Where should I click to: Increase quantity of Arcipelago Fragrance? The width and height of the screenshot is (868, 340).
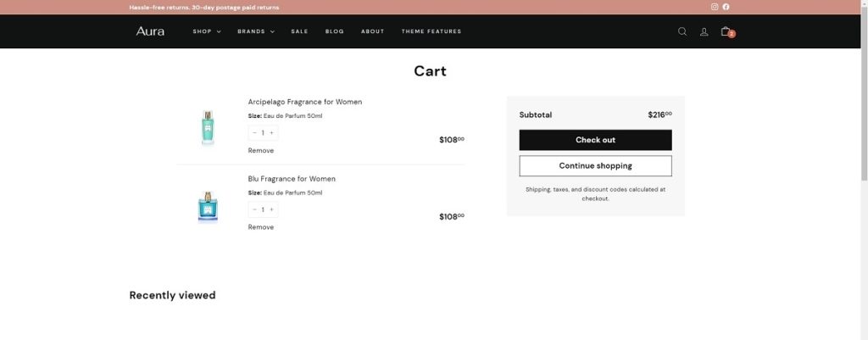[x=271, y=133]
